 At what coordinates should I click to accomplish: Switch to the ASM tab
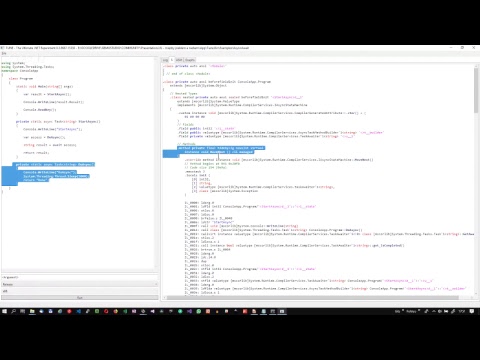point(179,60)
